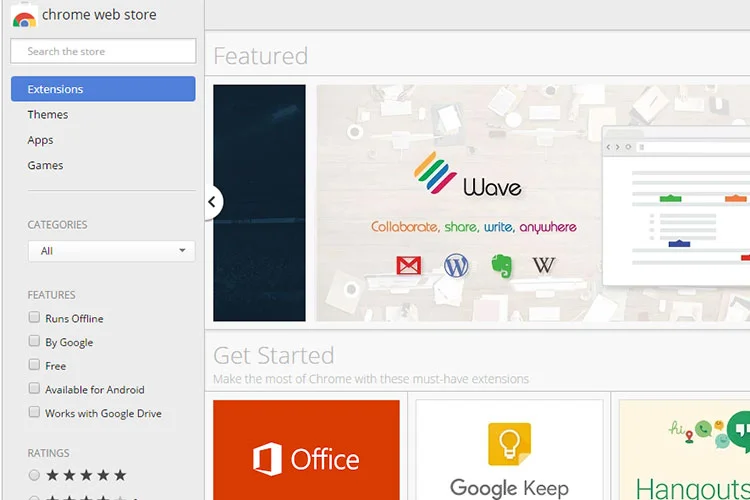Select the Games section

click(45, 165)
